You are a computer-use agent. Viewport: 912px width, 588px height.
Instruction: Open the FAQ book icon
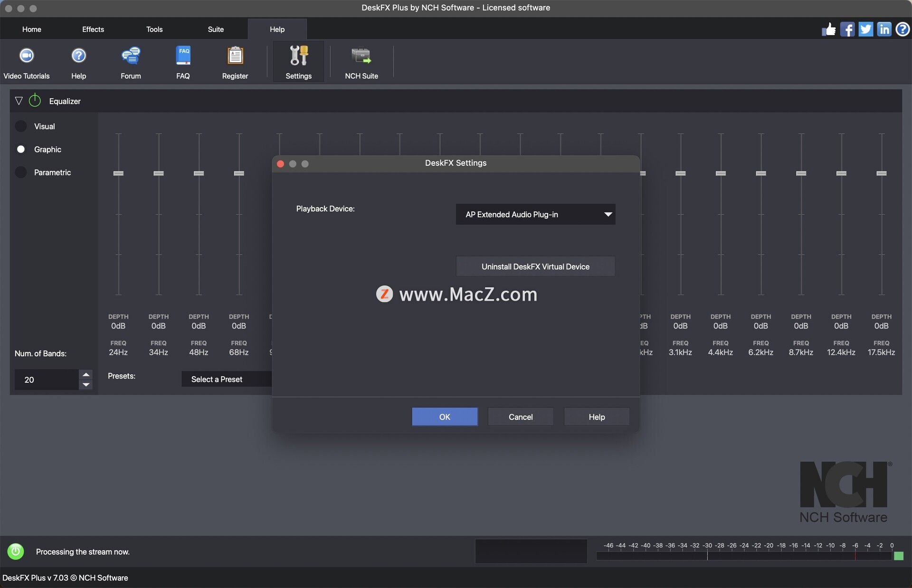[183, 56]
